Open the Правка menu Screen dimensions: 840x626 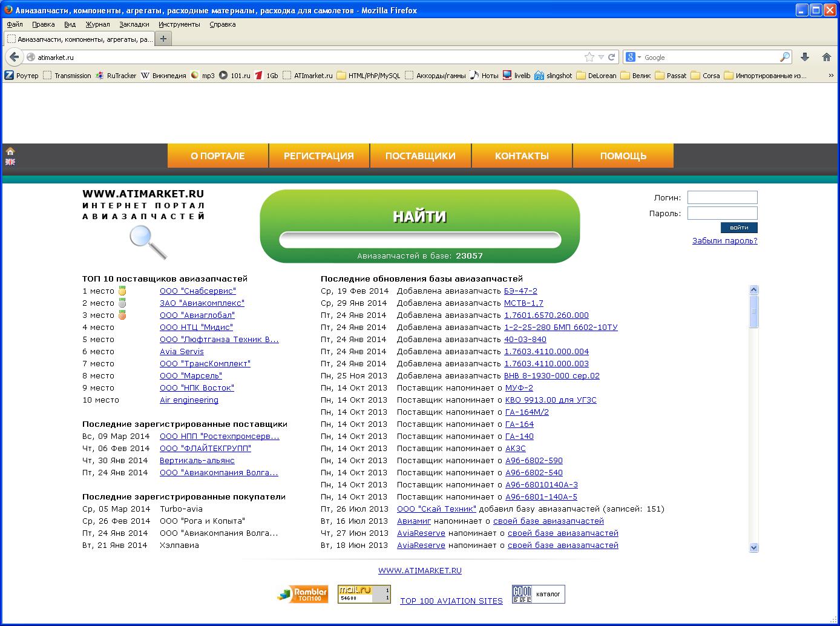[x=44, y=24]
